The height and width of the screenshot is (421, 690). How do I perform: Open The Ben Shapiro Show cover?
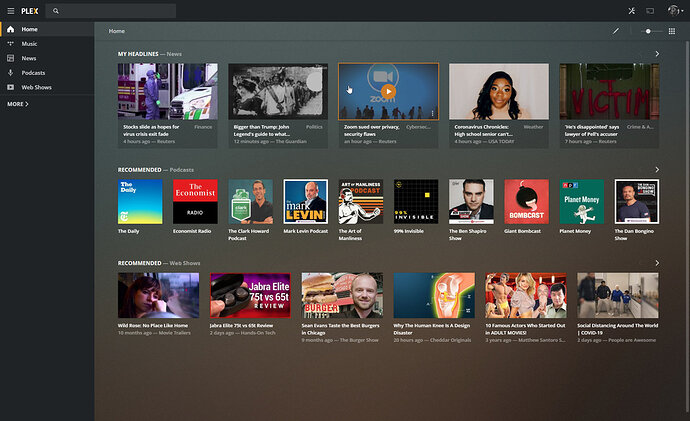471,201
